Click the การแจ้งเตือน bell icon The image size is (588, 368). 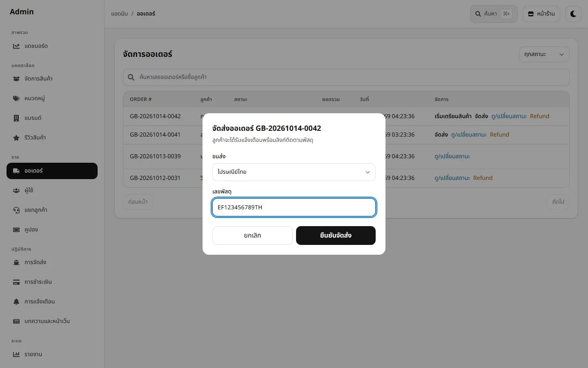[x=16, y=302]
